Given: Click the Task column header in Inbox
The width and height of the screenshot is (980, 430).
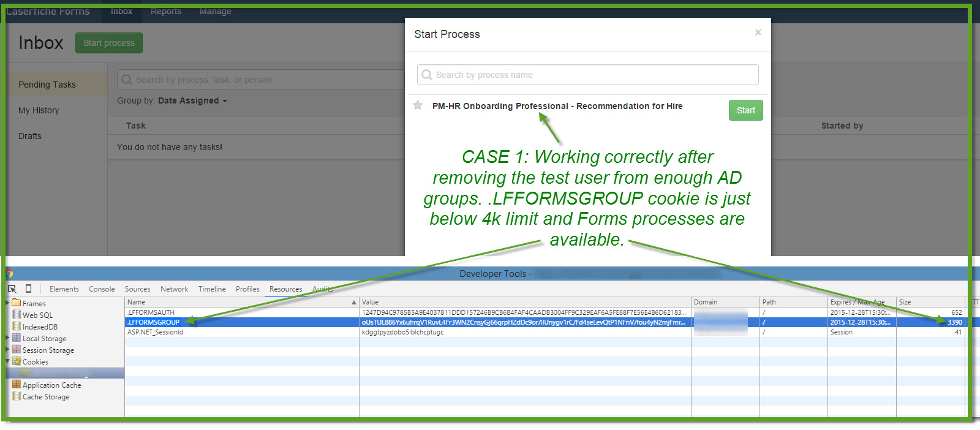Looking at the screenshot, I should point(135,126).
